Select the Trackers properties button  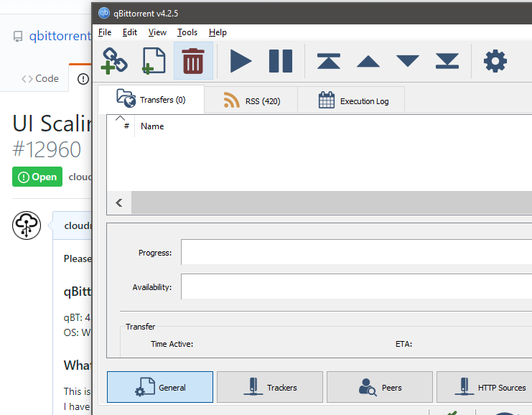point(270,387)
